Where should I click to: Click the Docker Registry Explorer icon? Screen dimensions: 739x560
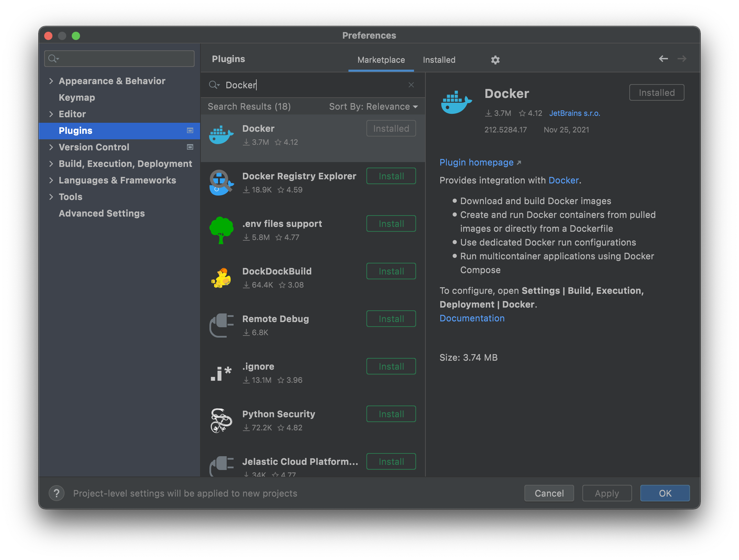[x=221, y=182]
